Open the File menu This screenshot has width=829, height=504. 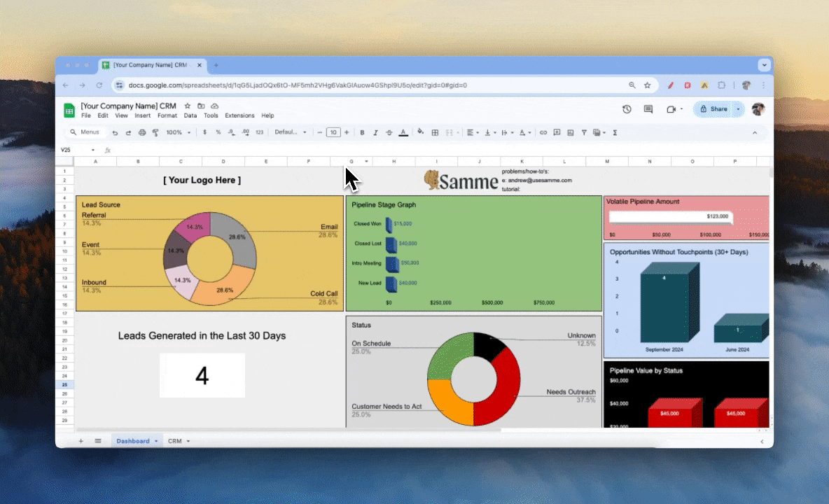tap(85, 115)
